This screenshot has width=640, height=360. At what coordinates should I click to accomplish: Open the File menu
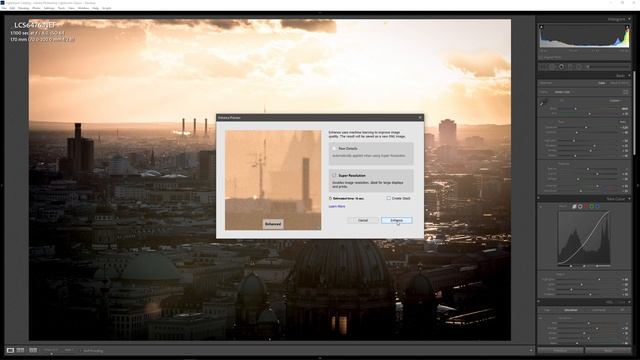click(x=4, y=8)
